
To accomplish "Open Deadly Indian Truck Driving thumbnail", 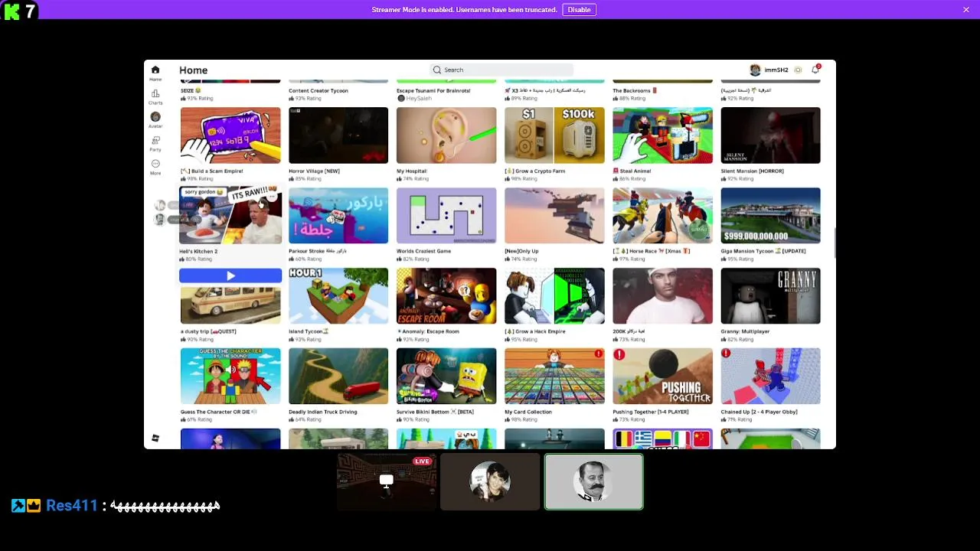I will (x=338, y=377).
